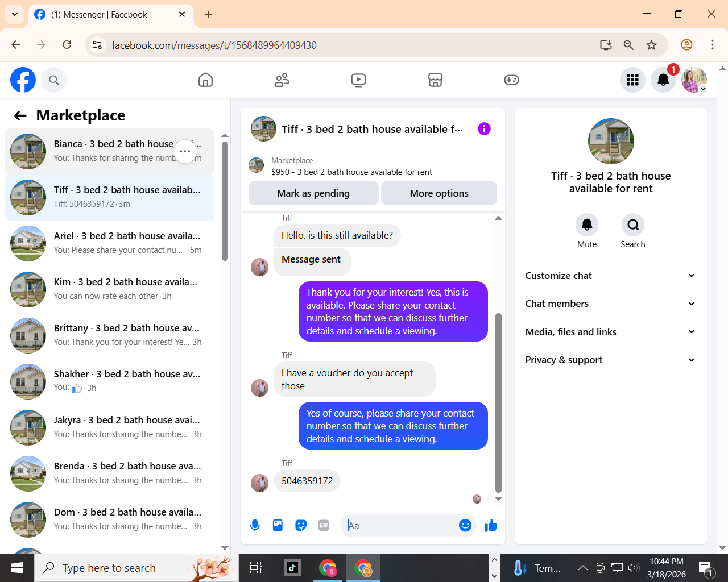The width and height of the screenshot is (728, 582).
Task: Expand the Customize chat section
Action: tap(611, 276)
